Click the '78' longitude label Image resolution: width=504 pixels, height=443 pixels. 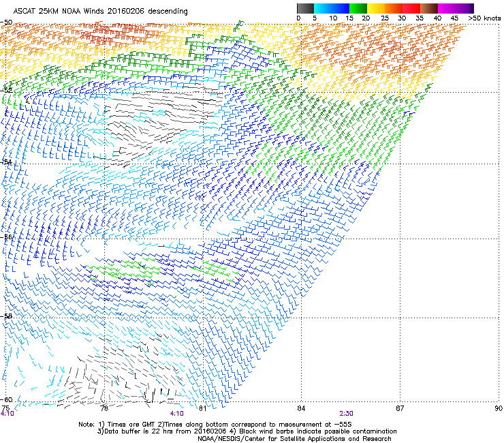point(104,408)
